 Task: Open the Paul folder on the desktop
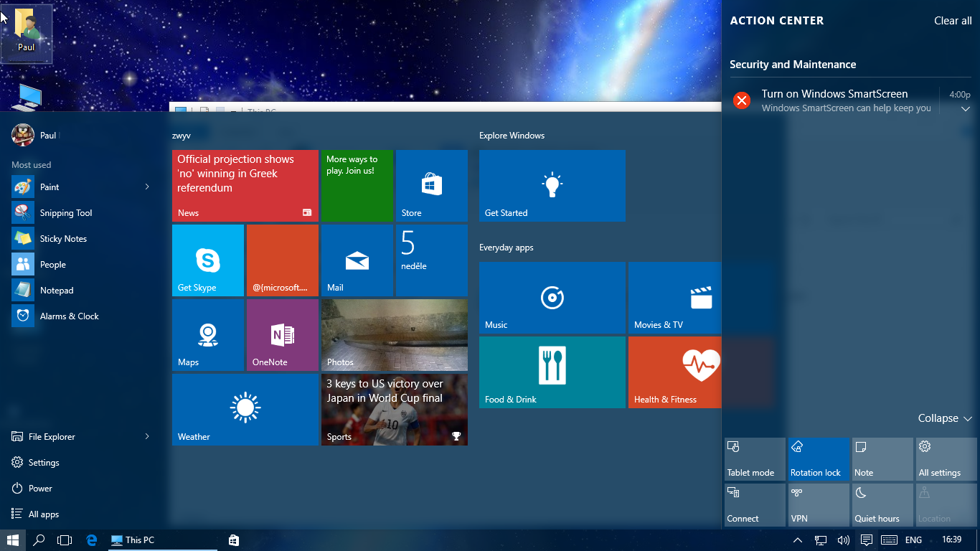click(27, 33)
